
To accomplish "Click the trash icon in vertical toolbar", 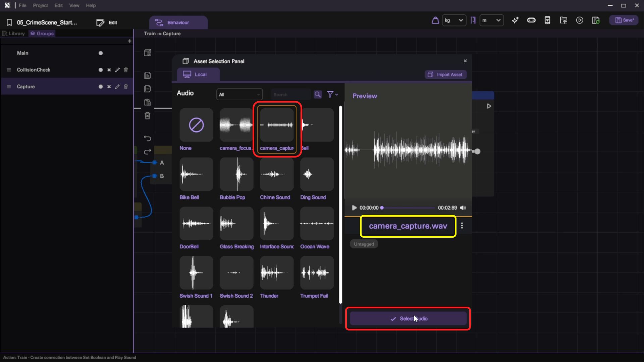I will pyautogui.click(x=147, y=116).
